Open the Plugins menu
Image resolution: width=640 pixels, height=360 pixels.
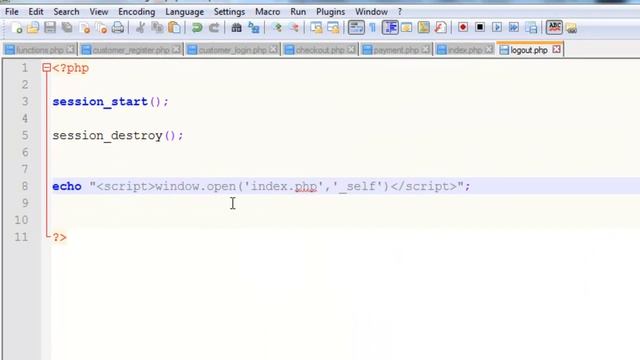(331, 11)
